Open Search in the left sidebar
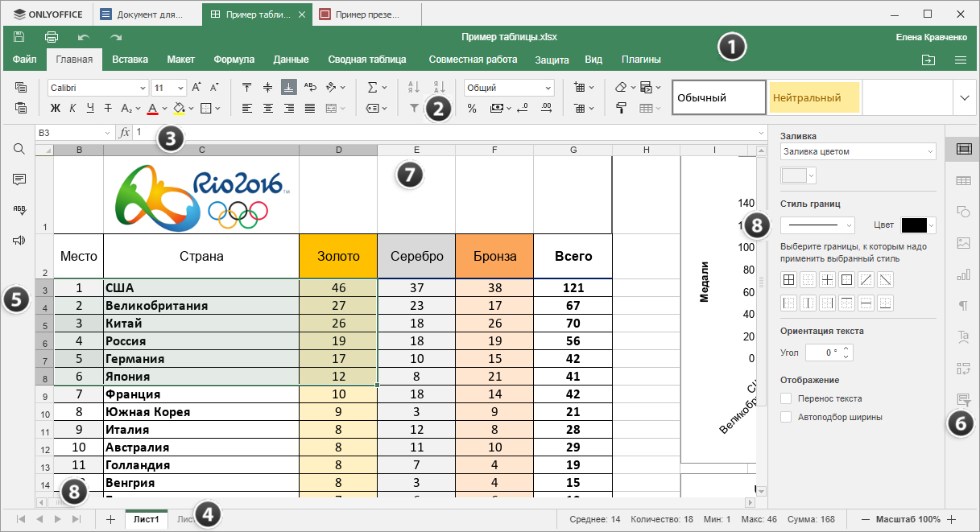 click(19, 149)
